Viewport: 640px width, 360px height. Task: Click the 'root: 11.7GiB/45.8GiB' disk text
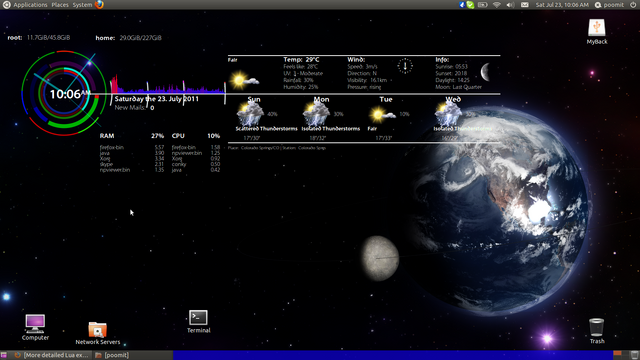(39, 38)
